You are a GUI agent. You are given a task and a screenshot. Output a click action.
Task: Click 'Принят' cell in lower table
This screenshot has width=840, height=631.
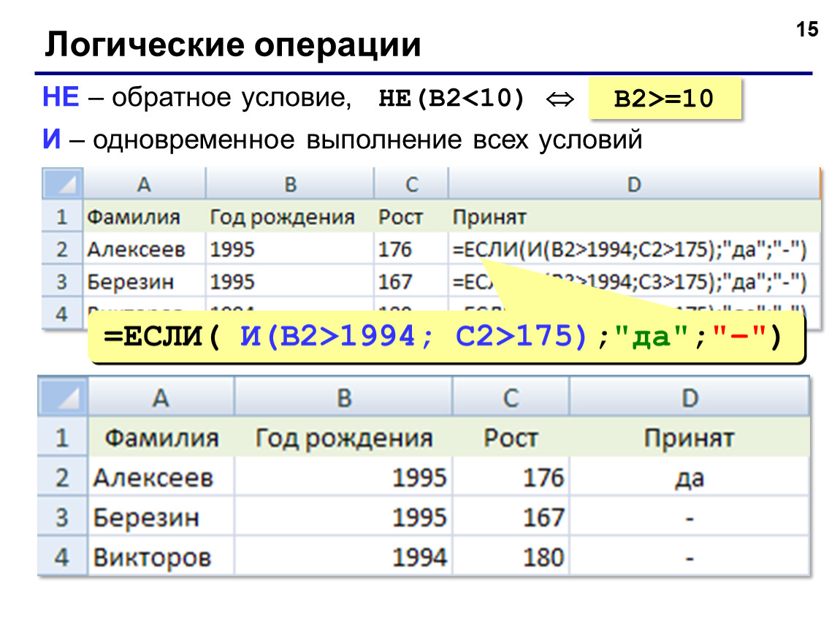click(689, 437)
